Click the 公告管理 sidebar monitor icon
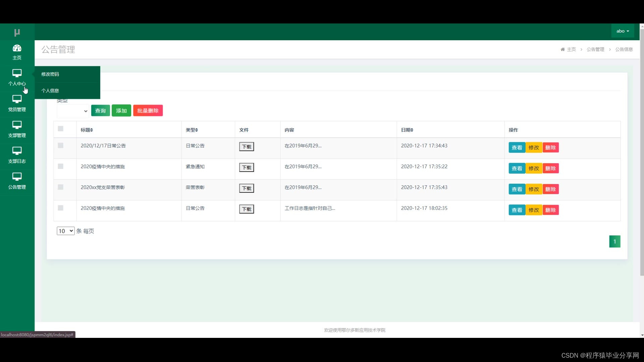644x362 pixels. [x=17, y=176]
